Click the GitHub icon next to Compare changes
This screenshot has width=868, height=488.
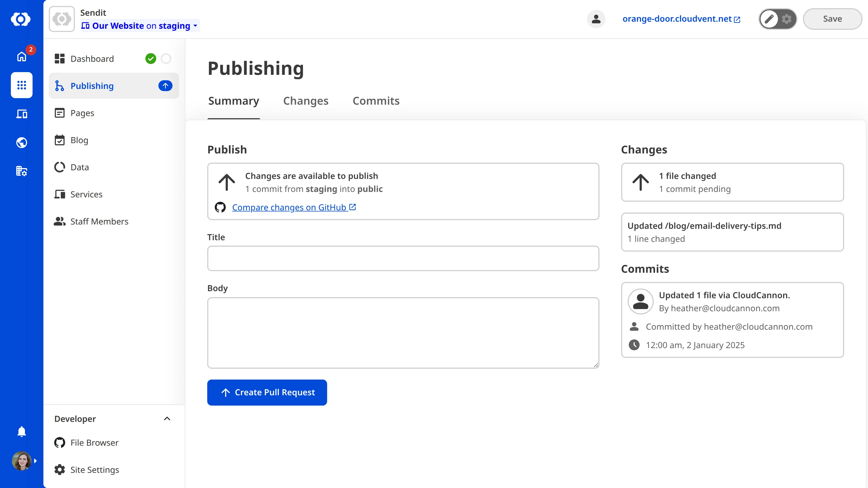pyautogui.click(x=220, y=207)
